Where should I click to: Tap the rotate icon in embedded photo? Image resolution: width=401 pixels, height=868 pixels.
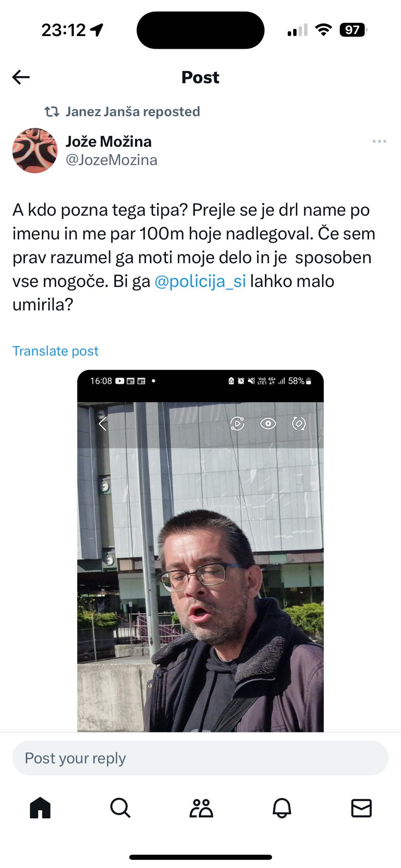299,423
